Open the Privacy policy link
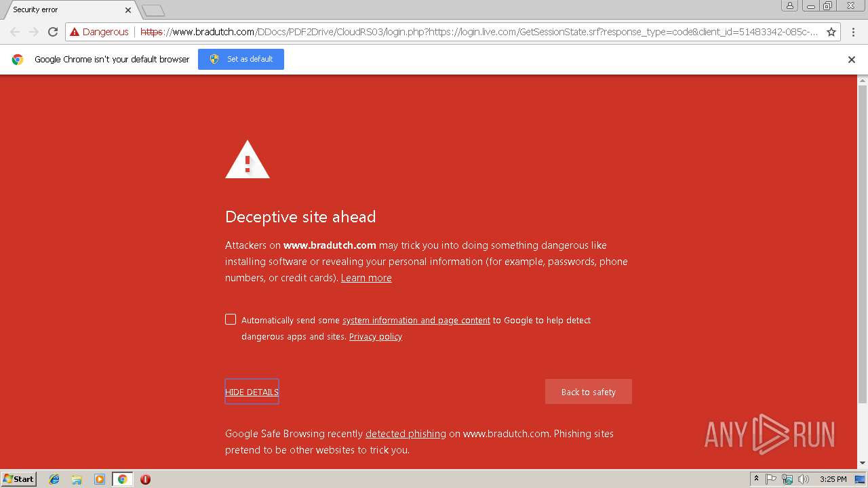 376,337
